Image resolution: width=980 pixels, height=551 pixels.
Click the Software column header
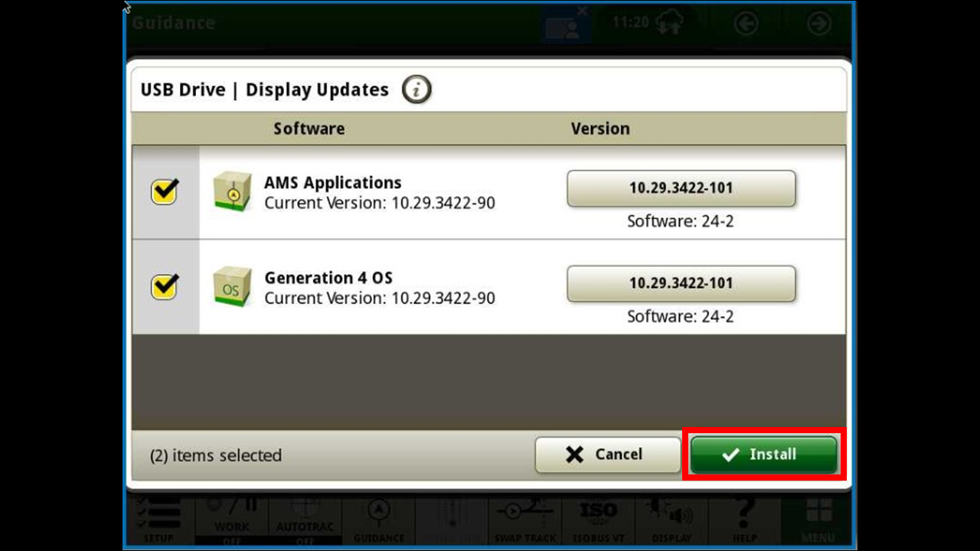pos(309,129)
